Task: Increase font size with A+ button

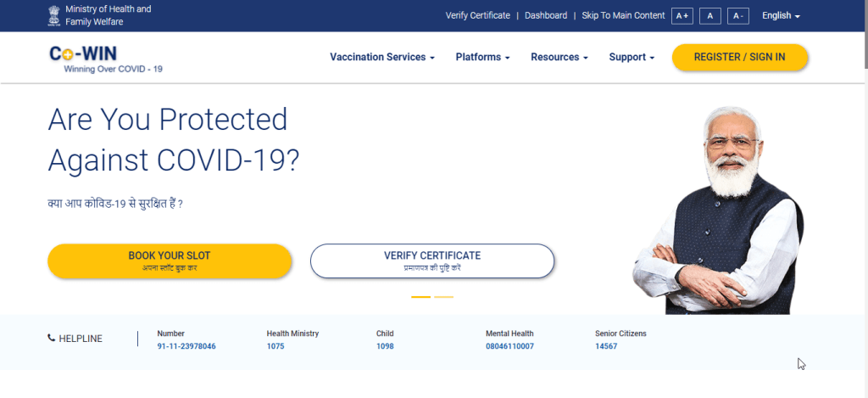Action: (682, 16)
